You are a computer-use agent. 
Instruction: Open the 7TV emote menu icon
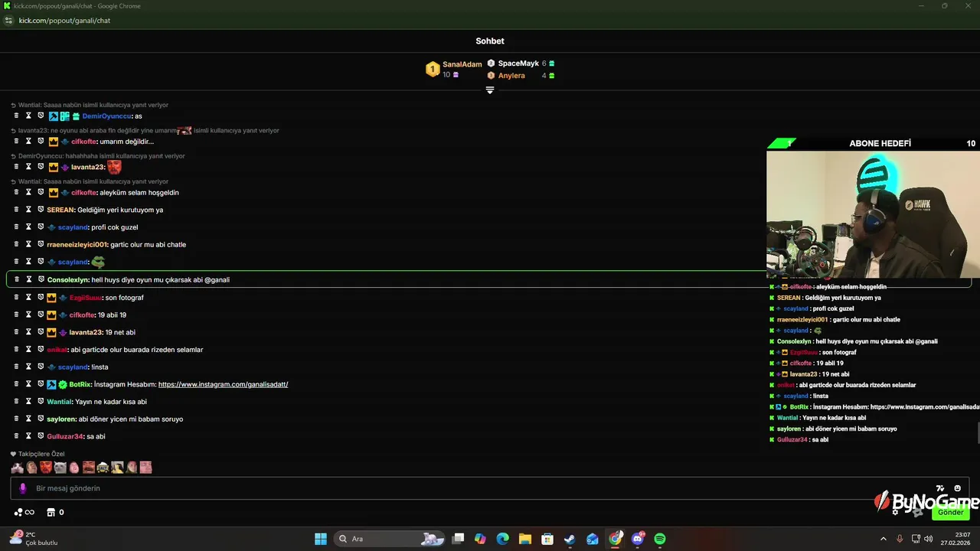click(940, 488)
